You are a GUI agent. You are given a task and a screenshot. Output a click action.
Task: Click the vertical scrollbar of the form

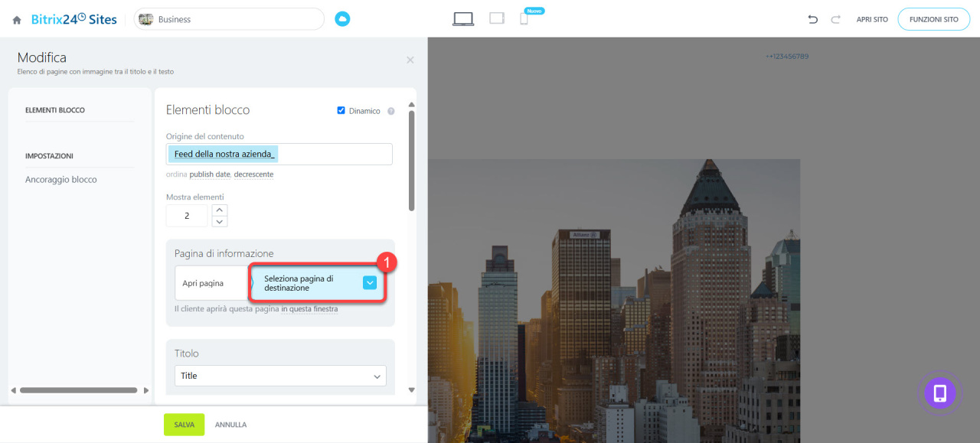click(x=412, y=161)
